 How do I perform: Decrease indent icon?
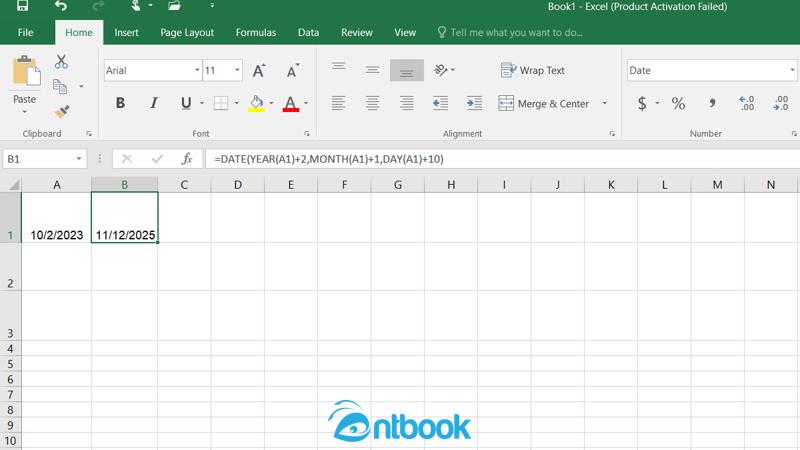click(440, 103)
